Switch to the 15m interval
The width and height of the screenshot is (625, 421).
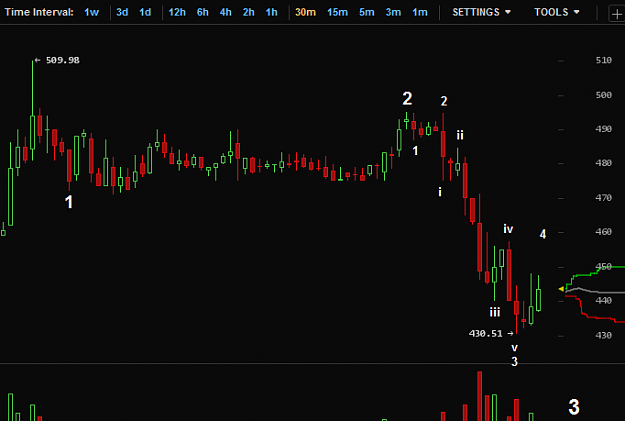(x=337, y=12)
